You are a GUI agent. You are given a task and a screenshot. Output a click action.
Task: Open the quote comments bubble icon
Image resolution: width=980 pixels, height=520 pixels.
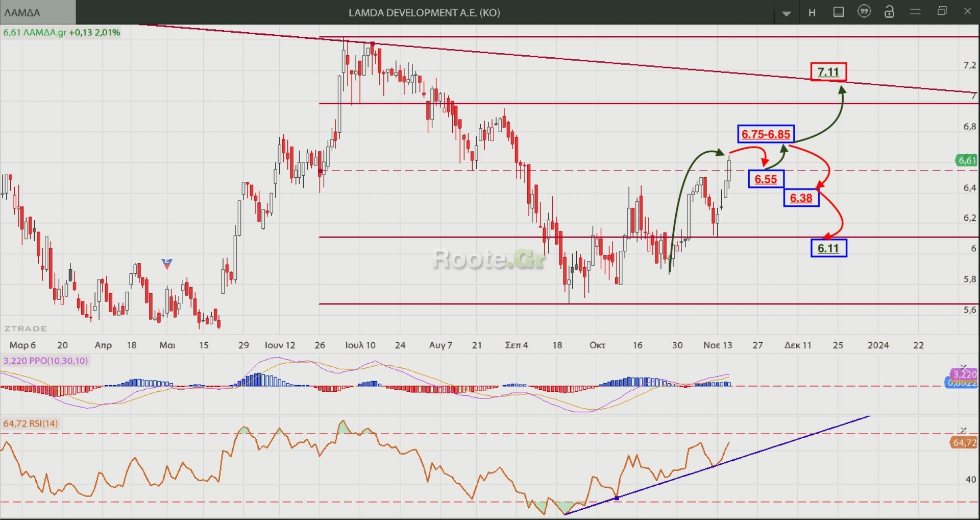pyautogui.click(x=864, y=12)
